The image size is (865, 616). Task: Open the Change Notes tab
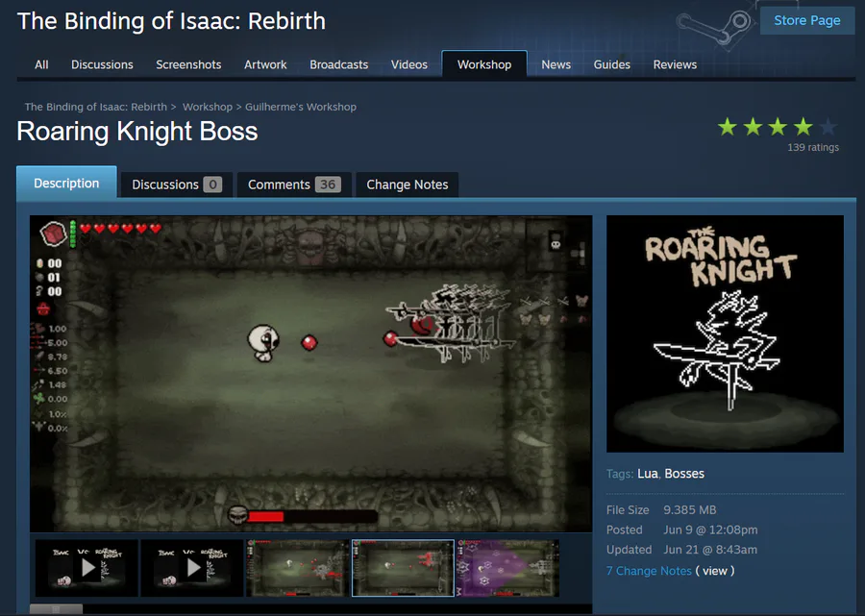pyautogui.click(x=408, y=185)
